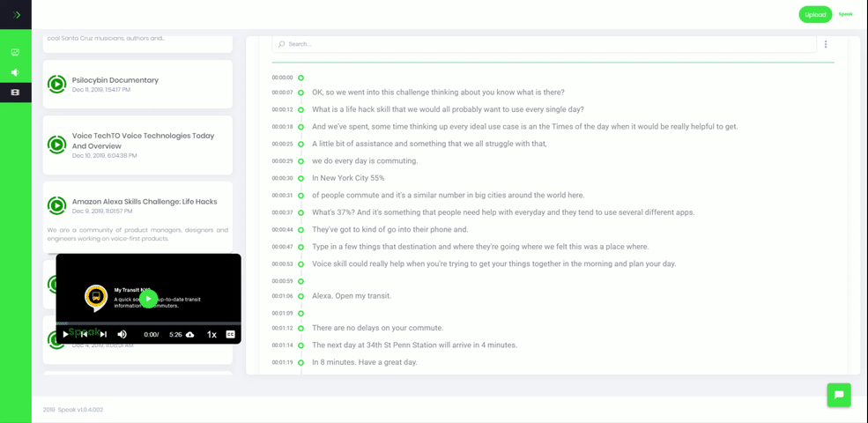Open the video film icon in sidebar
The width and height of the screenshot is (868, 423).
pos(16,93)
